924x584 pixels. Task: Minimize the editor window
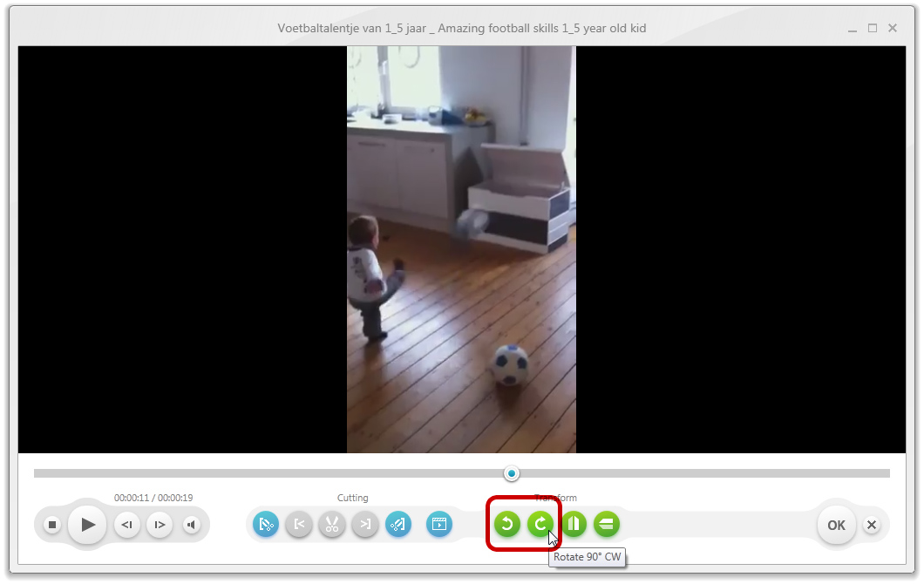(853, 28)
